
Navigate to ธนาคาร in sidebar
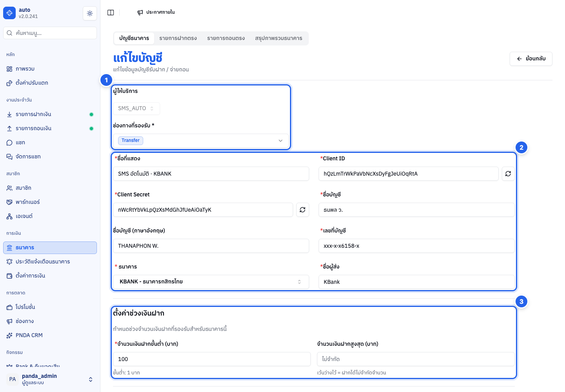pos(50,248)
